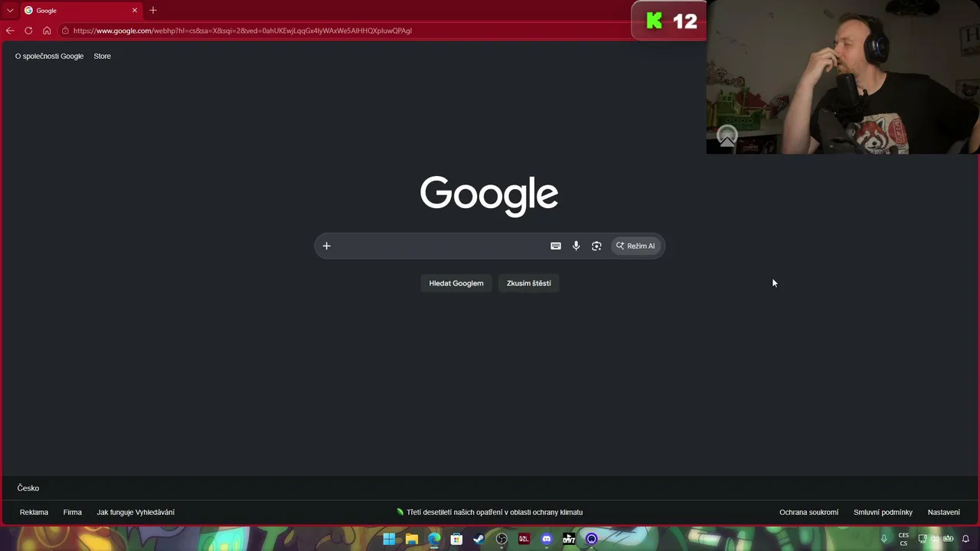Image resolution: width=980 pixels, height=551 pixels.
Task: Start voice search with microphone
Action: 577,246
